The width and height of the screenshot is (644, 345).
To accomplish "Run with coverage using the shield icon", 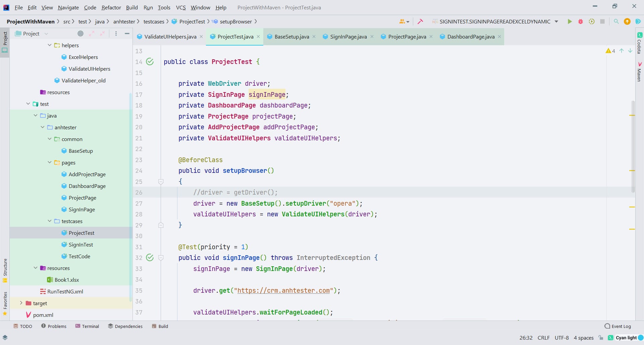I will 592,21.
